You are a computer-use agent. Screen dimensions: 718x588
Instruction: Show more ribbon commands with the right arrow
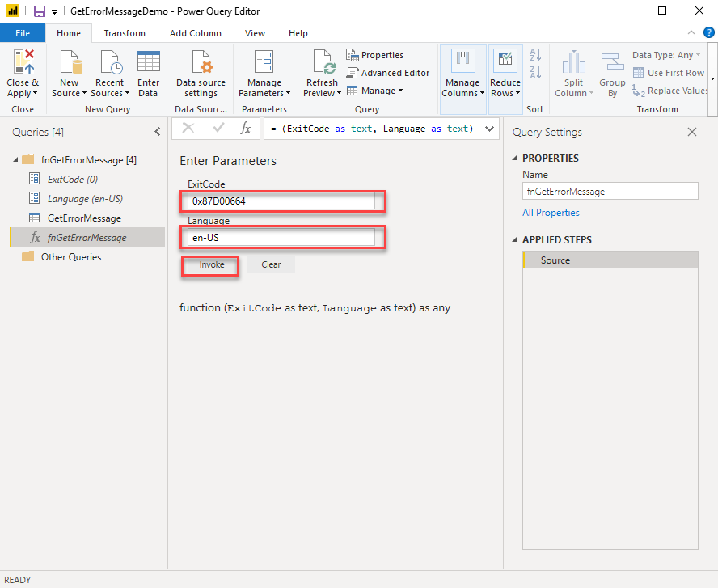712,78
